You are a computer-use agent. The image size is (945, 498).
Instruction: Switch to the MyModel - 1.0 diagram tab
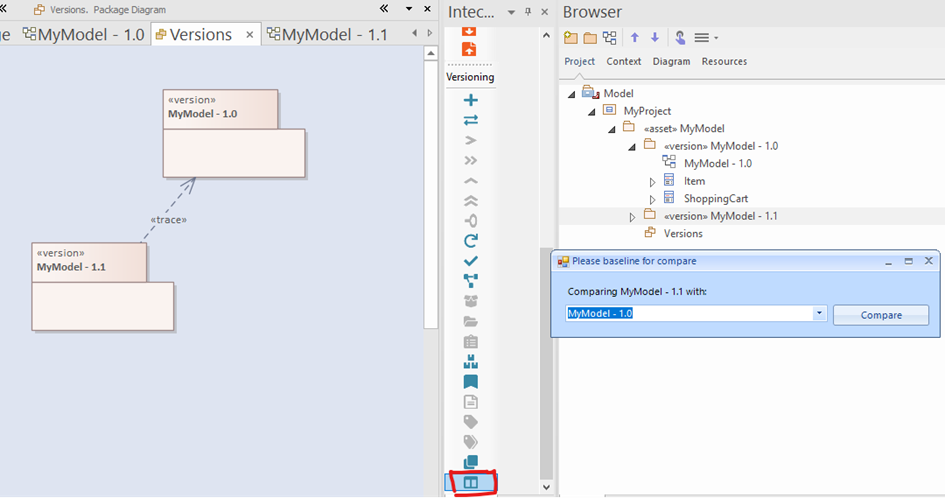pyautogui.click(x=83, y=34)
